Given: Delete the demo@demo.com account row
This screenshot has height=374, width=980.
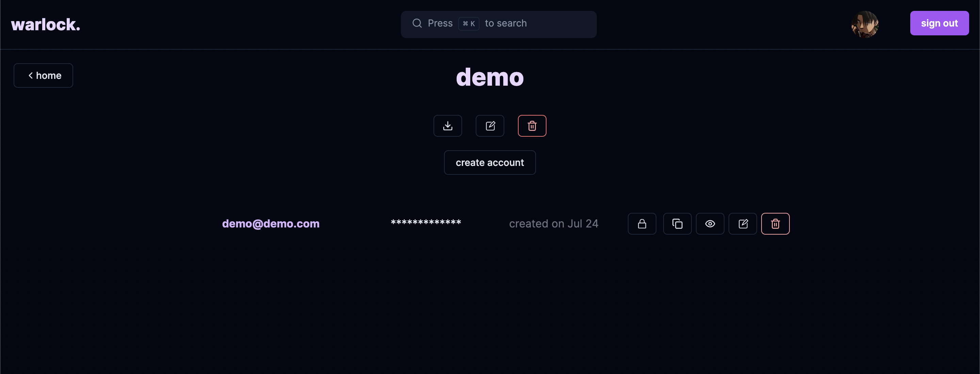Looking at the screenshot, I should coord(775,224).
